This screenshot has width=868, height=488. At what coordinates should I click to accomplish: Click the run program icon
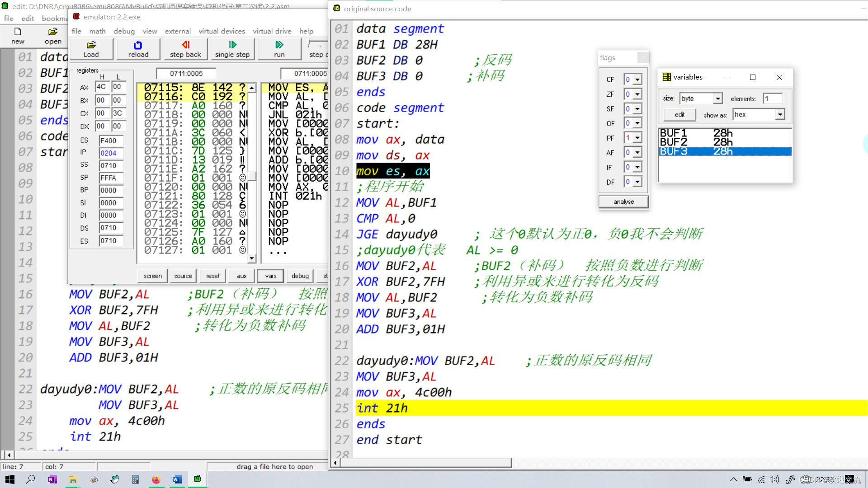tap(278, 48)
